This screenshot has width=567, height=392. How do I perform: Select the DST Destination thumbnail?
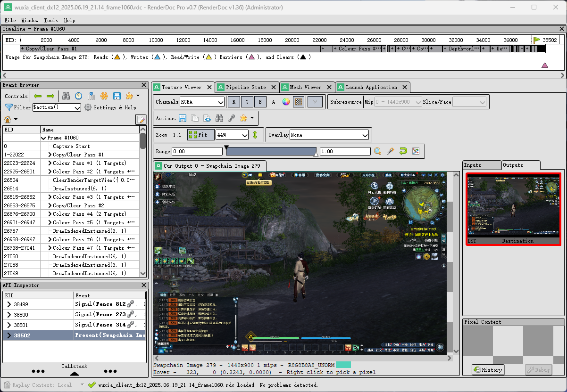[513, 209]
